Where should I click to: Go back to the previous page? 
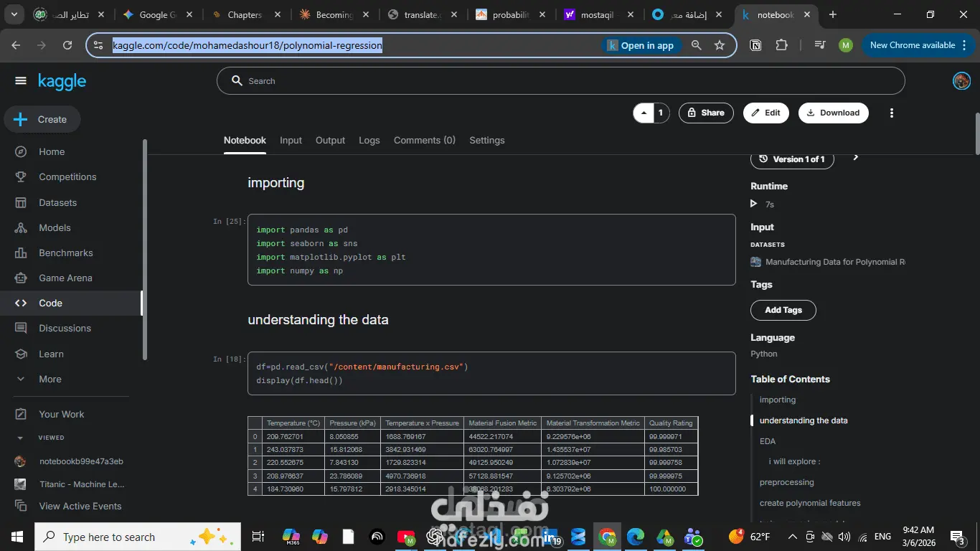(x=16, y=45)
